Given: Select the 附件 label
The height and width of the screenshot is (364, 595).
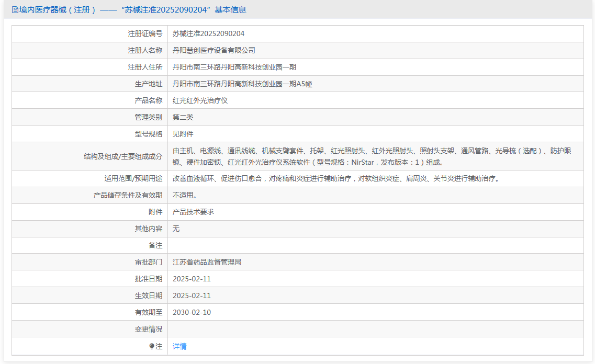Looking at the screenshot, I should [155, 212].
